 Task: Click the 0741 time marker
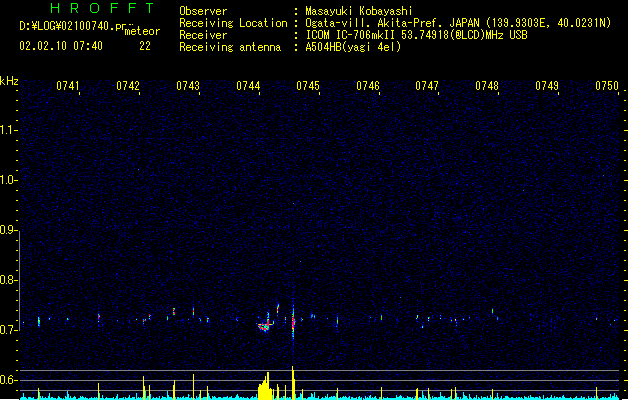pyautogui.click(x=68, y=86)
